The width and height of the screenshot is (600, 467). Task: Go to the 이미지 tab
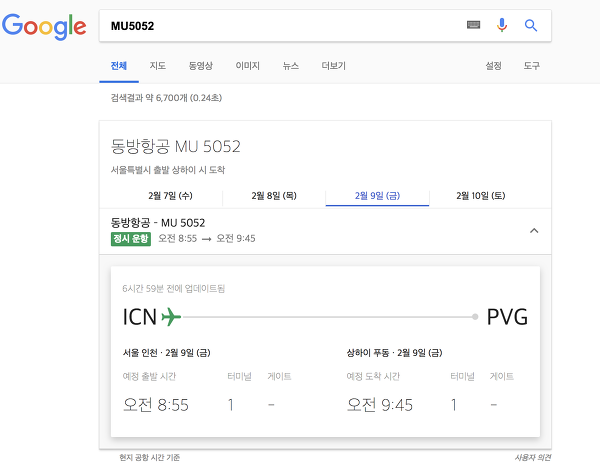point(248,66)
